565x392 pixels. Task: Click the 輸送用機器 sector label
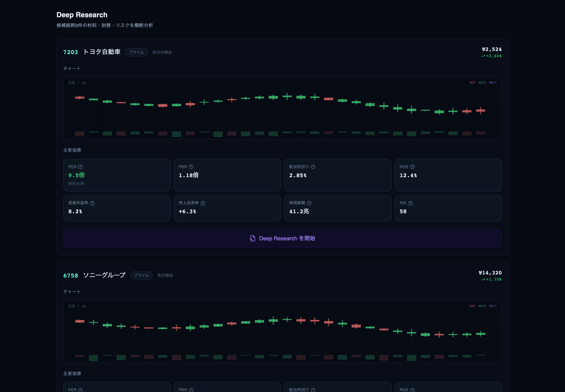coord(162,52)
